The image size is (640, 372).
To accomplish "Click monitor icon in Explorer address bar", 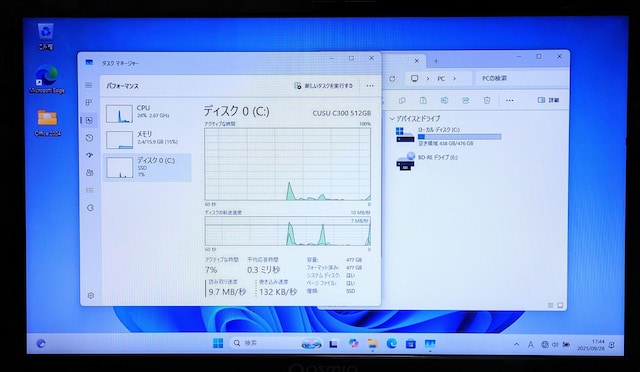I will (414, 78).
